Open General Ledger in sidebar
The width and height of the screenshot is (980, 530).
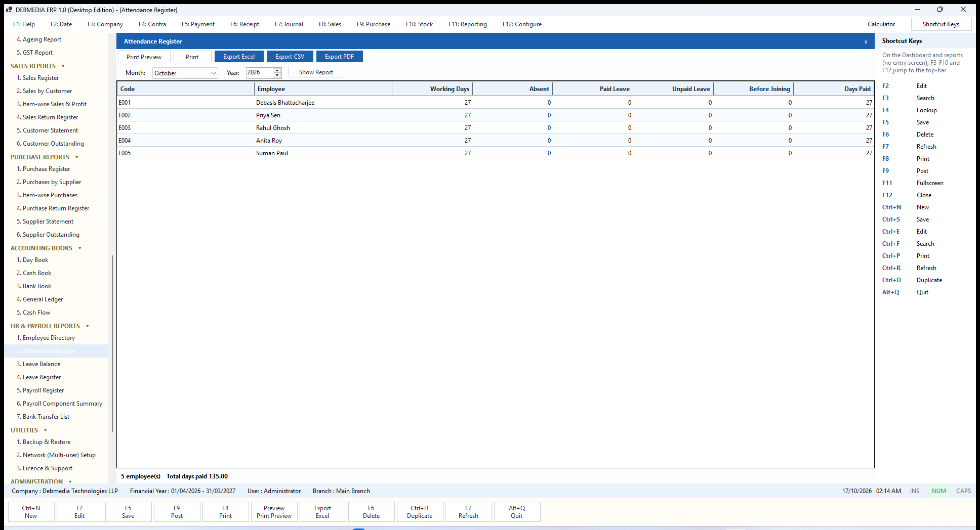coord(43,299)
